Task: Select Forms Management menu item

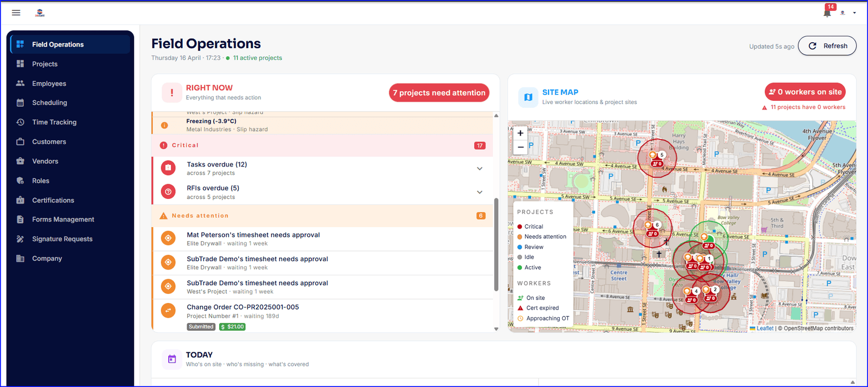Action: pos(70,220)
